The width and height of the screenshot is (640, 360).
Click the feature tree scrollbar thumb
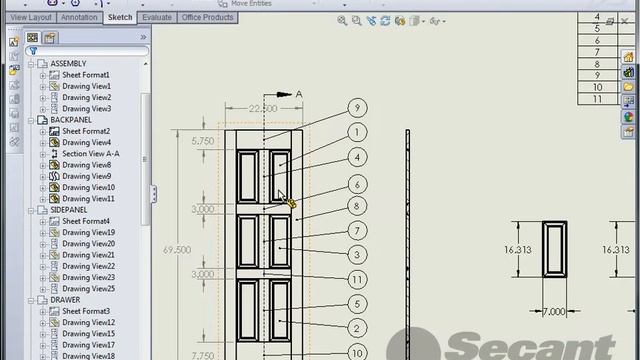[x=145, y=159]
